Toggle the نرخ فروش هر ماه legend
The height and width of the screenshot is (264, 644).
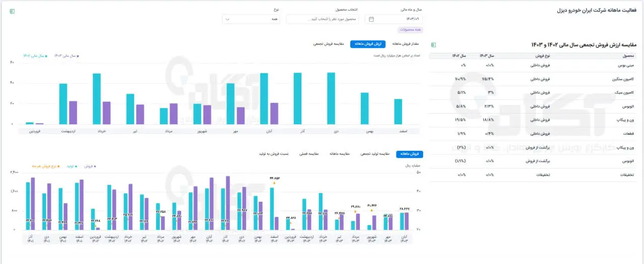(47, 165)
